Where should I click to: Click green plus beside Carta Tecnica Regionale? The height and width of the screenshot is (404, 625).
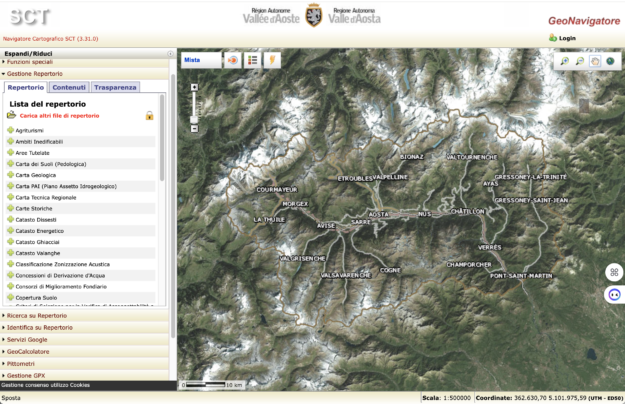[x=11, y=197]
